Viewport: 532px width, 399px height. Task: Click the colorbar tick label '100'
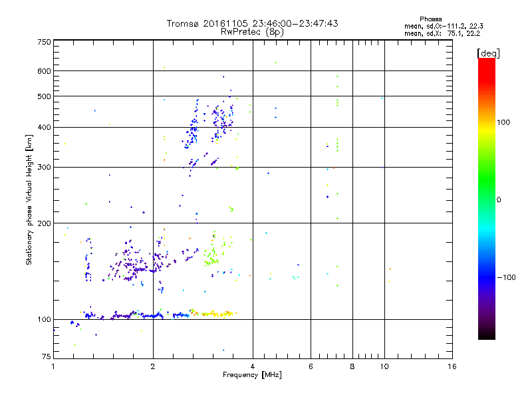[503, 122]
